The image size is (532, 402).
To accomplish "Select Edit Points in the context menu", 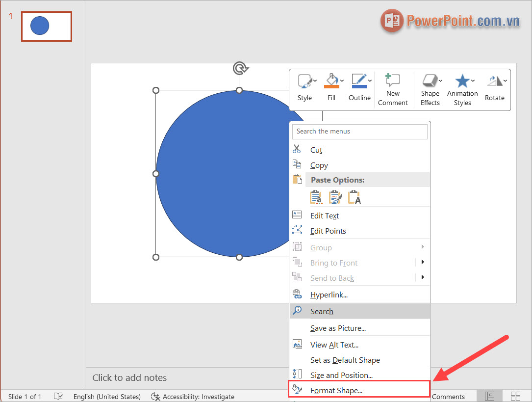I will point(328,231).
